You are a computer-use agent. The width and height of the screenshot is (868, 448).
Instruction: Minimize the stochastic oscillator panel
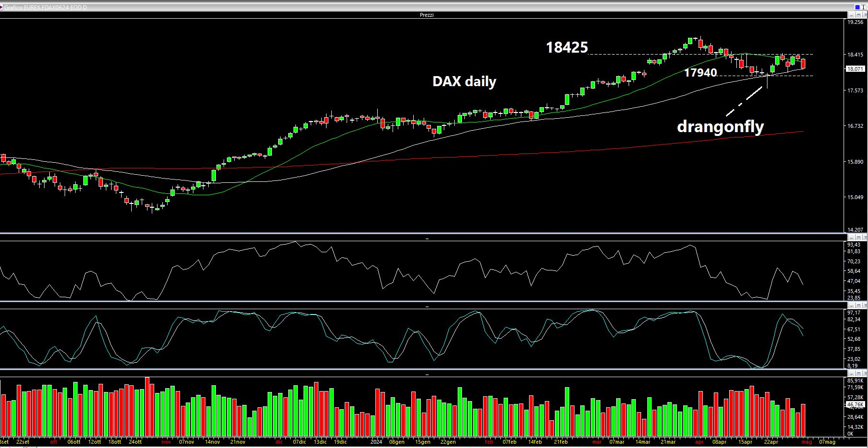pos(851,305)
